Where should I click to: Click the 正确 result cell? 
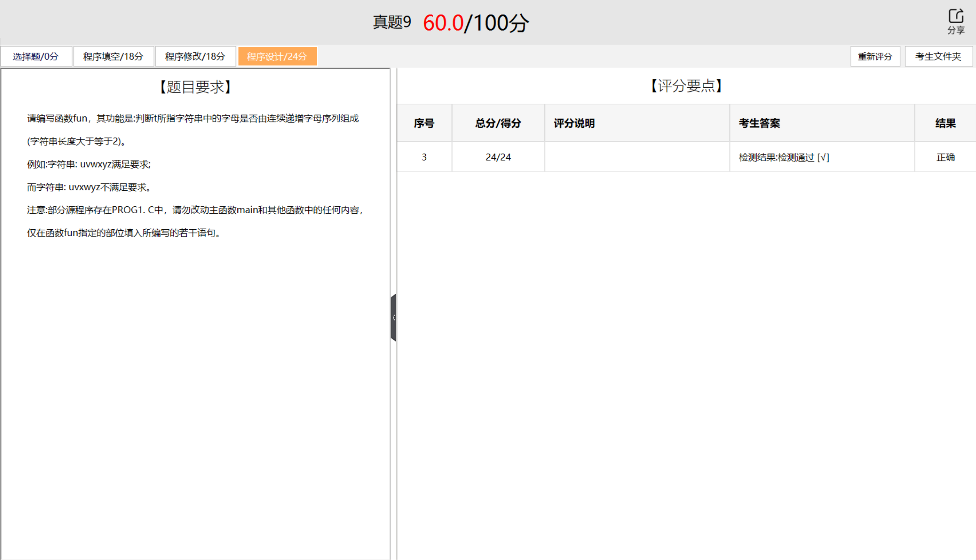click(945, 157)
